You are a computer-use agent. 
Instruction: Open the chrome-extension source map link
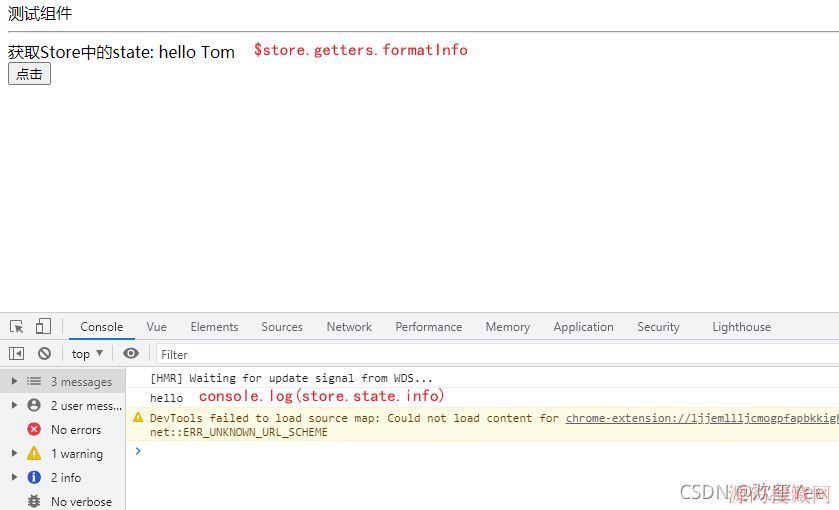(702, 418)
